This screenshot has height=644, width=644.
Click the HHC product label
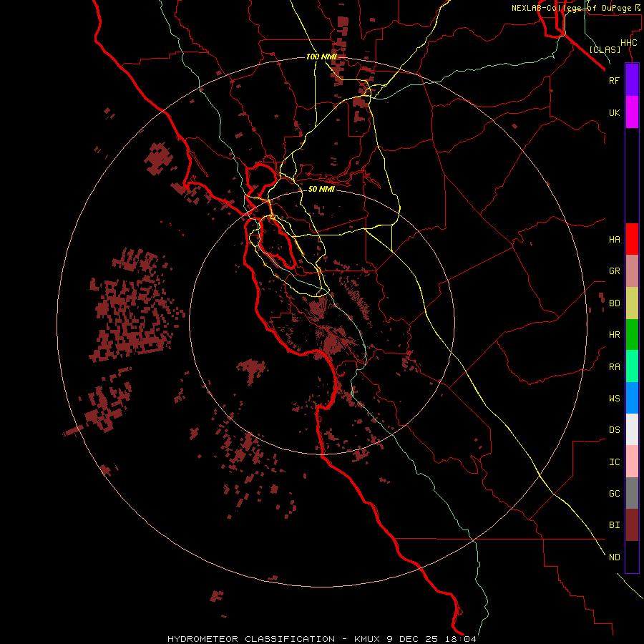[629, 43]
